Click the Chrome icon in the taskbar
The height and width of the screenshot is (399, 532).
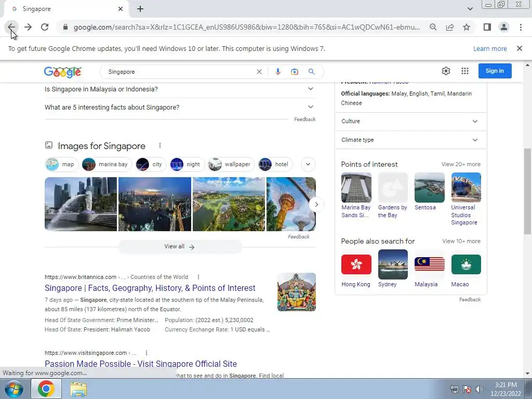point(46,389)
